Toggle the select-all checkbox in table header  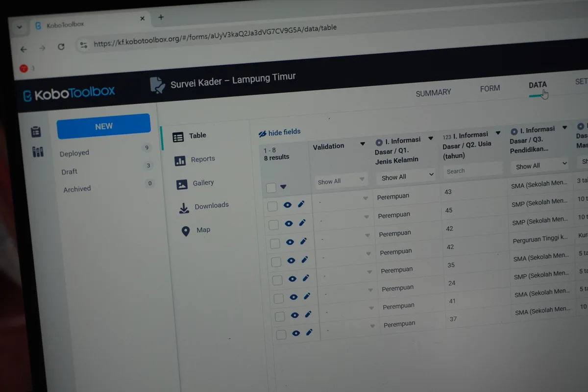click(x=271, y=188)
